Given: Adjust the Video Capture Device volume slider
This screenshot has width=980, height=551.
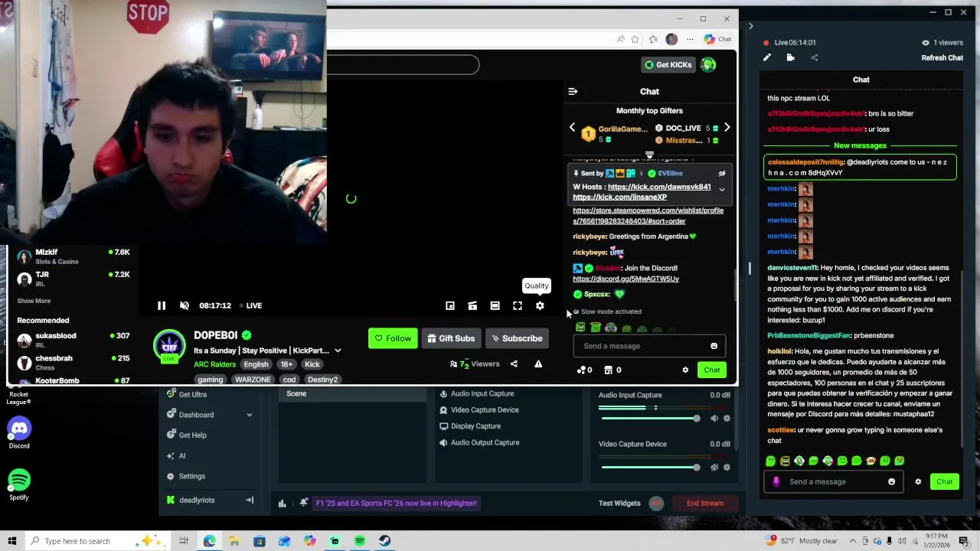Looking at the screenshot, I should pyautogui.click(x=650, y=468).
